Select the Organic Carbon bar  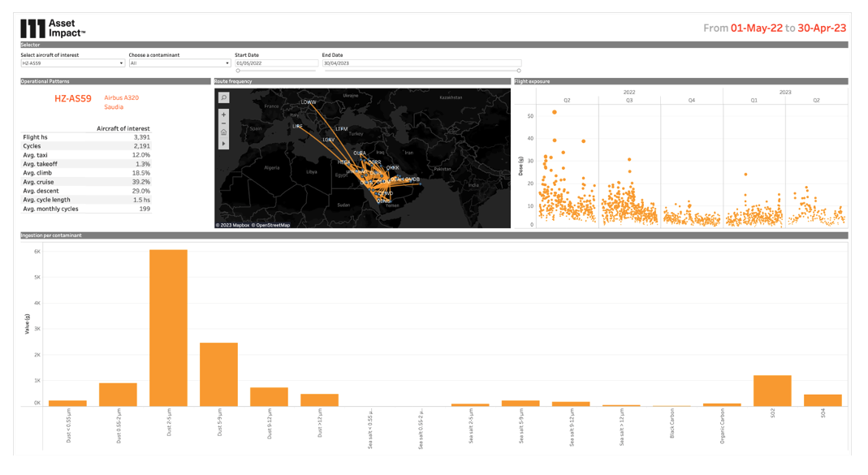tap(722, 404)
